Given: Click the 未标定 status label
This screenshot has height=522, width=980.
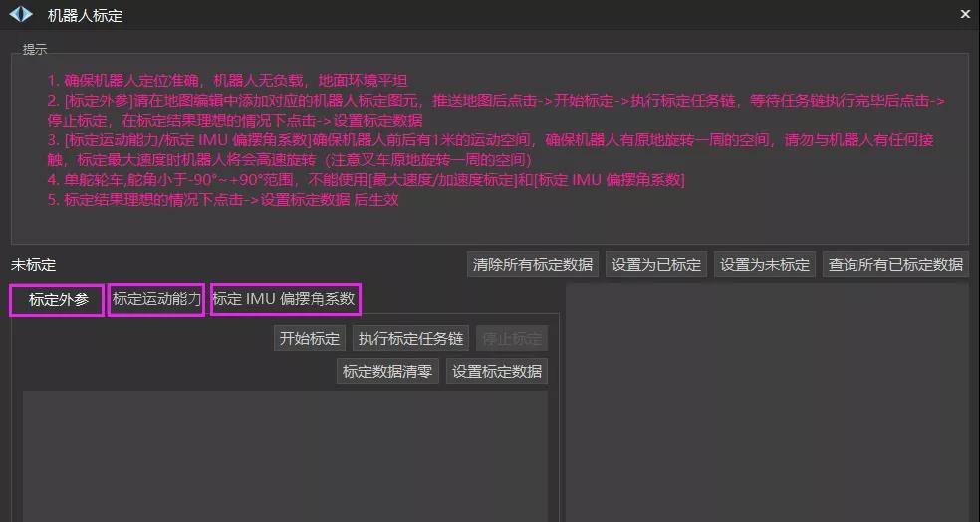Looking at the screenshot, I should (x=34, y=265).
